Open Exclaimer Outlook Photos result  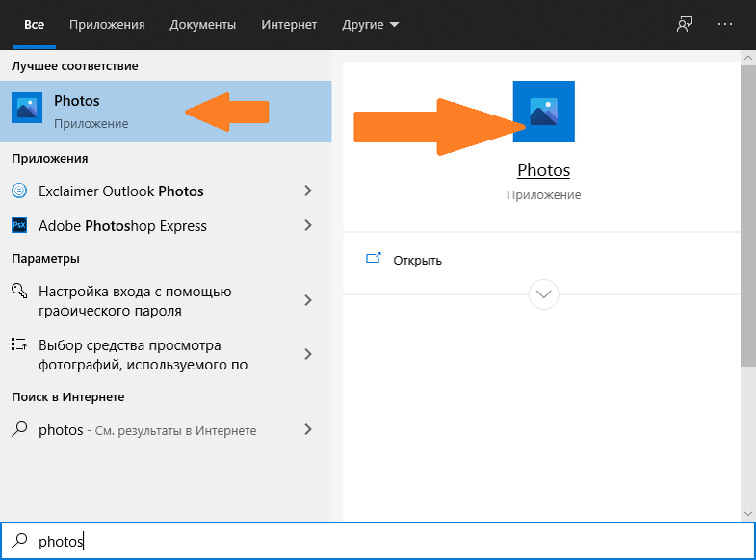pyautogui.click(x=121, y=191)
